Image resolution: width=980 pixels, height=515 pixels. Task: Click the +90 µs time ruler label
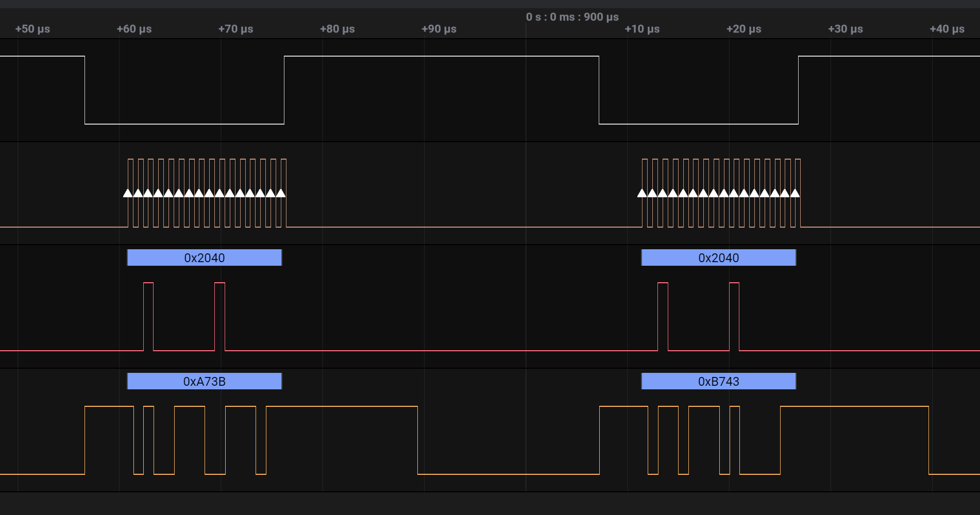coord(439,29)
